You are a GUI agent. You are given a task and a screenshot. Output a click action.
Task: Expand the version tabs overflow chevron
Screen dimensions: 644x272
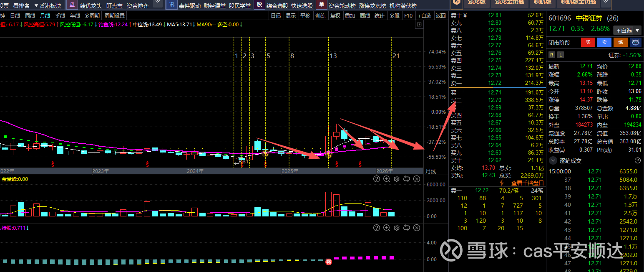[x=606, y=3]
